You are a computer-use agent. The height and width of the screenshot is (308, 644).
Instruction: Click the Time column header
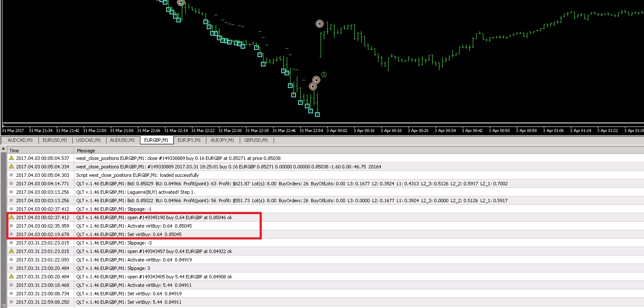[41, 150]
